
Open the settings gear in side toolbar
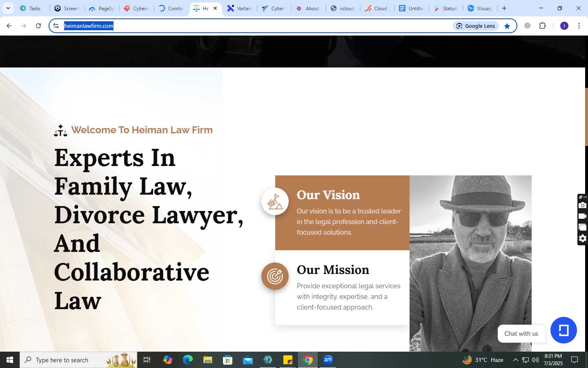pyautogui.click(x=583, y=238)
